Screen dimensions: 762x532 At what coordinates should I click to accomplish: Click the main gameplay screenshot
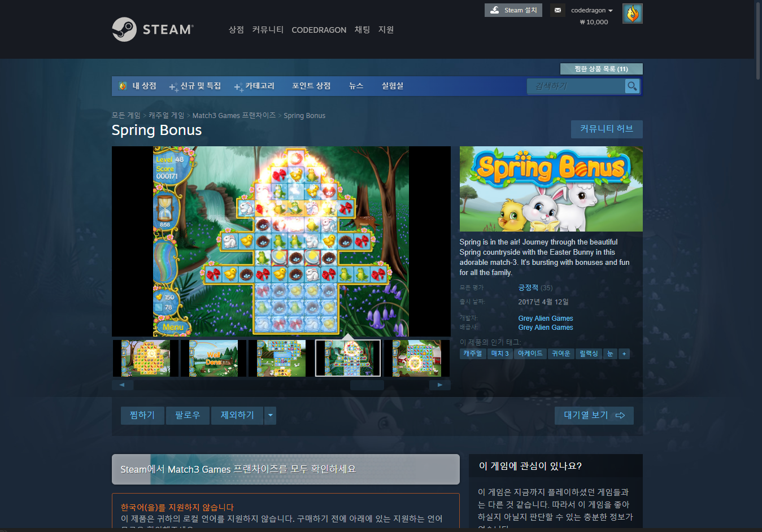point(281,242)
